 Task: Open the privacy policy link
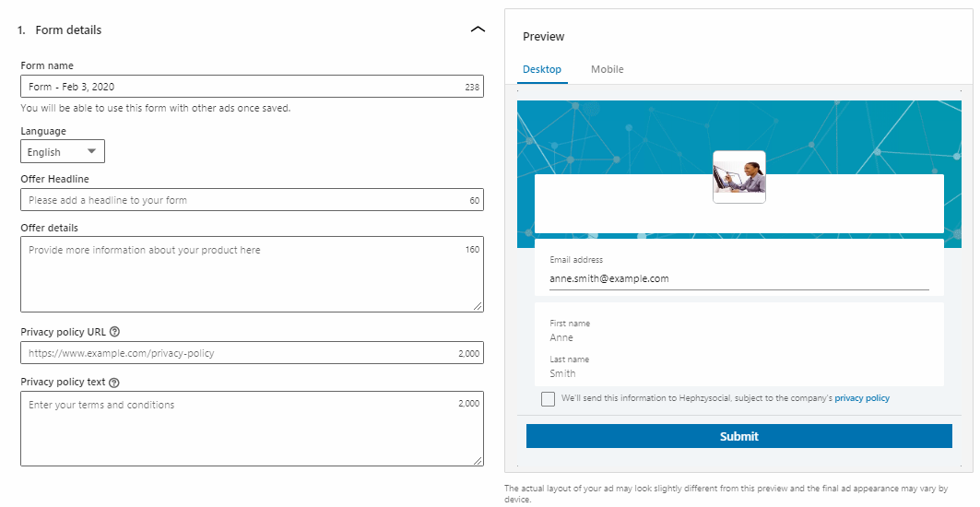click(862, 398)
